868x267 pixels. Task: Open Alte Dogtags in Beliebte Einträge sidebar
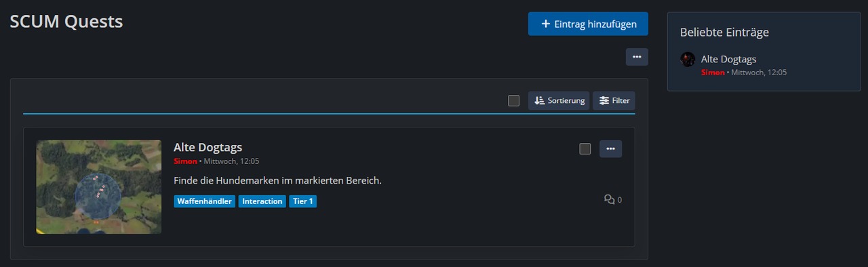click(x=728, y=59)
